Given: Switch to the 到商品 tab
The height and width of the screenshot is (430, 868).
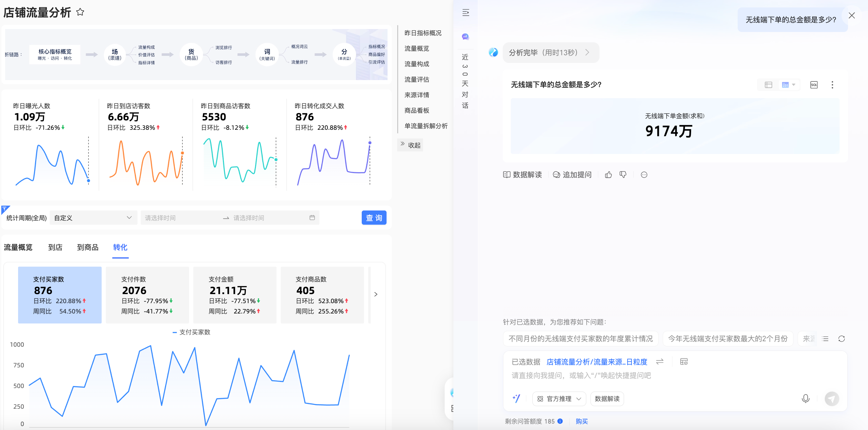Looking at the screenshot, I should pos(88,247).
